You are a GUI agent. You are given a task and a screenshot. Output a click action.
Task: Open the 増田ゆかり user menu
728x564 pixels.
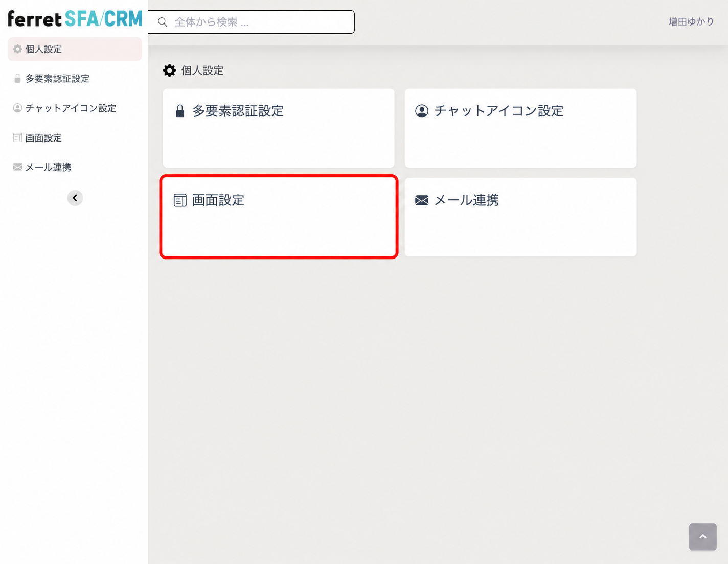691,22
